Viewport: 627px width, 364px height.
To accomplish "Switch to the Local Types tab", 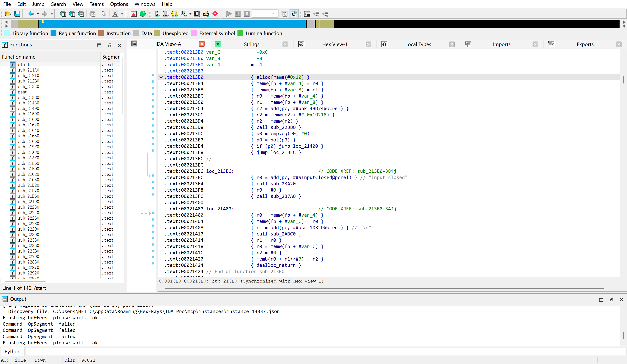I will tap(418, 44).
